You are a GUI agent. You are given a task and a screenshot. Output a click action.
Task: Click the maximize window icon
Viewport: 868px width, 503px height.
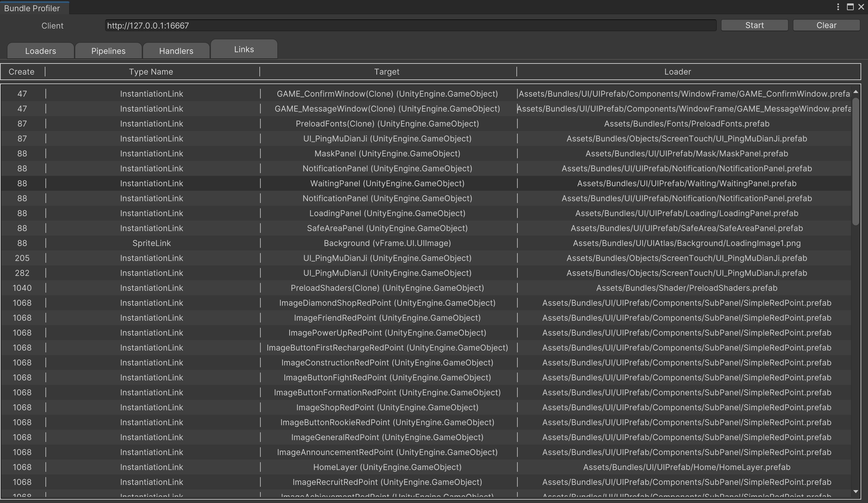point(850,7)
